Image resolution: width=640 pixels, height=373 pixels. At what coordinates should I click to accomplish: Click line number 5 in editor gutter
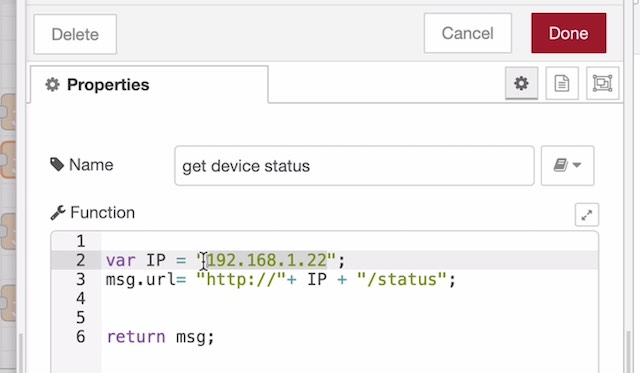coord(80,317)
